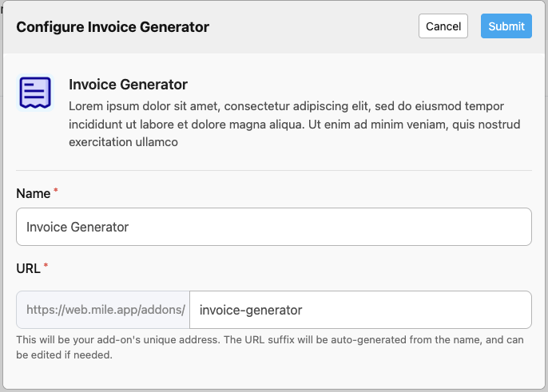548x392 pixels.
Task: Click the Cancel button
Action: 443,26
